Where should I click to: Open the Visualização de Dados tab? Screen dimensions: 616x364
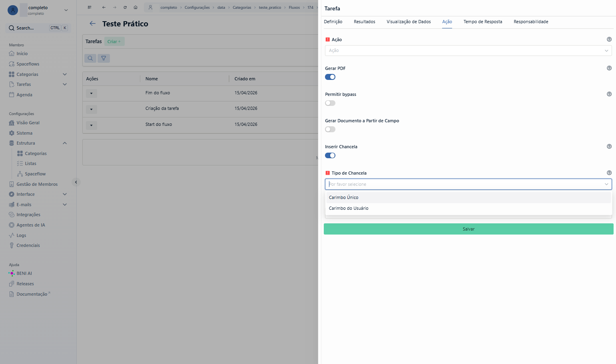click(x=409, y=22)
